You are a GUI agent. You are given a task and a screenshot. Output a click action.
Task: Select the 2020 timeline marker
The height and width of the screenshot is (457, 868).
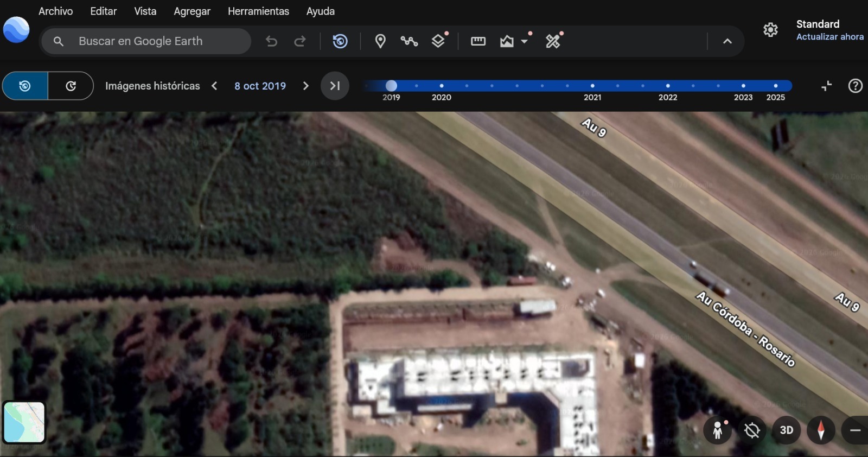click(442, 86)
